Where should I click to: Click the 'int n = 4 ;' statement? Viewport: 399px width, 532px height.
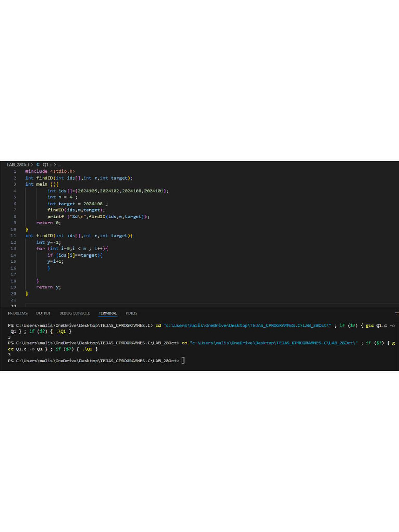(62, 197)
